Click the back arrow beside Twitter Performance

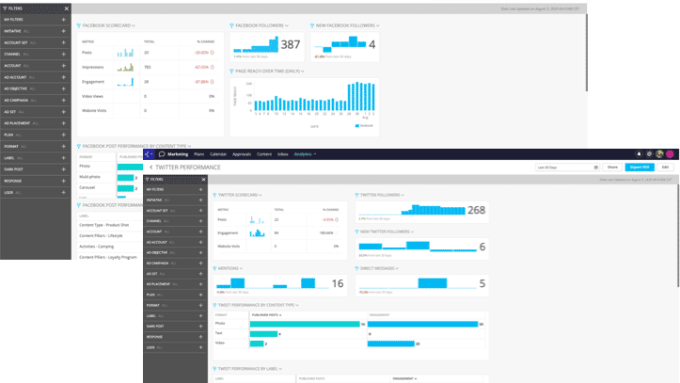click(151, 167)
